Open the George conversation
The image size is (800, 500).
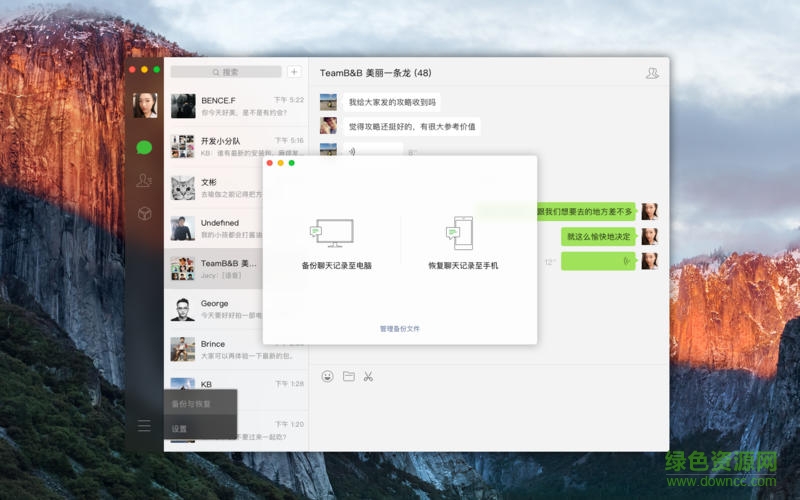click(x=214, y=309)
